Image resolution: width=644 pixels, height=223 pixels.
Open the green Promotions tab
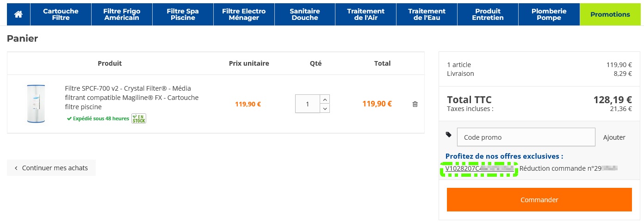point(610,14)
